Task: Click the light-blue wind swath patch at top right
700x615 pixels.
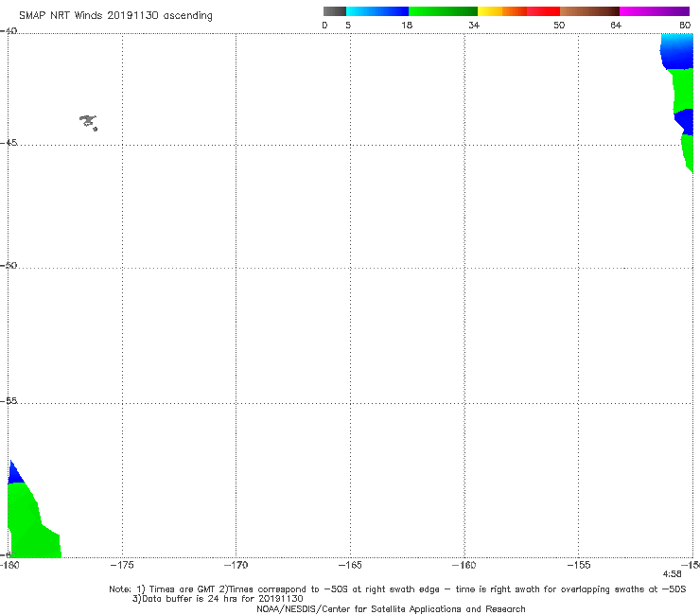Action: (676, 50)
